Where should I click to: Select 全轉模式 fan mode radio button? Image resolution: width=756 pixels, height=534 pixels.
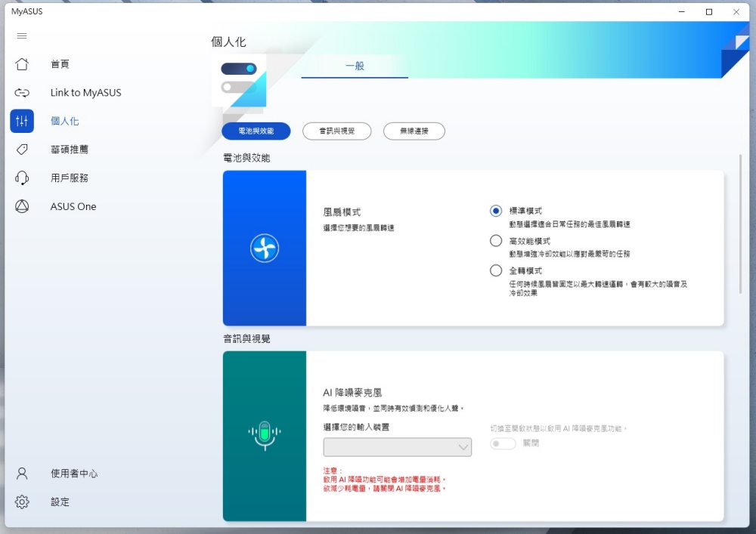coord(496,270)
